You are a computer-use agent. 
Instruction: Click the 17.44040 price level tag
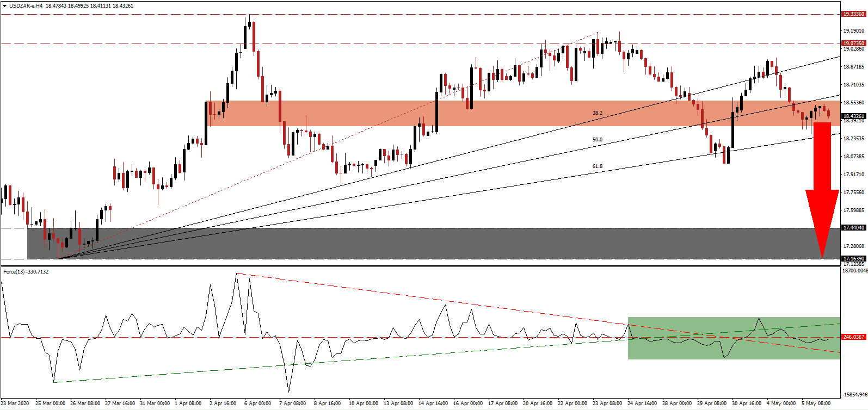point(853,228)
